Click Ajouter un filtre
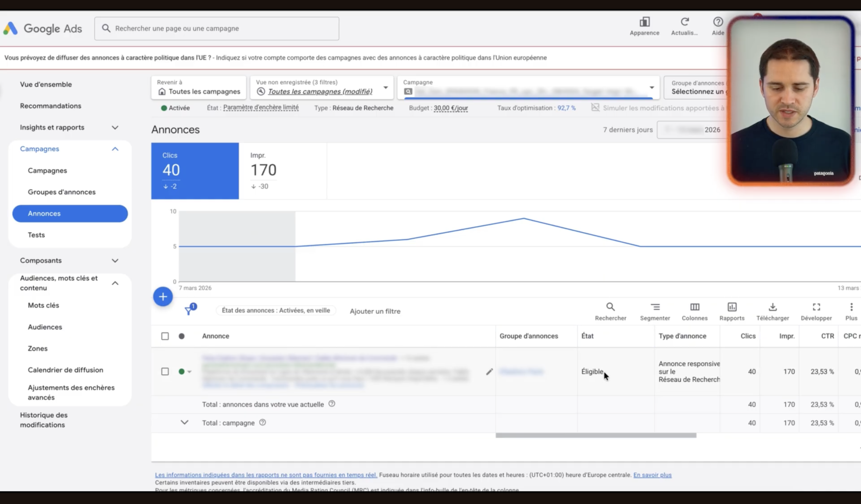861x504 pixels. point(375,311)
